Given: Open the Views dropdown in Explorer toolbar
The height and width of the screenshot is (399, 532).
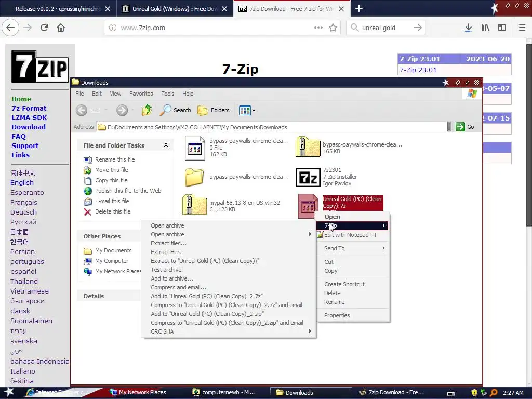Looking at the screenshot, I should 247,110.
